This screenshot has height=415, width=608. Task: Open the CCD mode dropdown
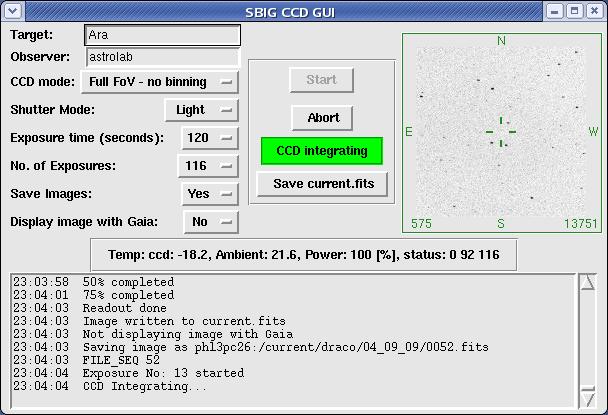160,82
